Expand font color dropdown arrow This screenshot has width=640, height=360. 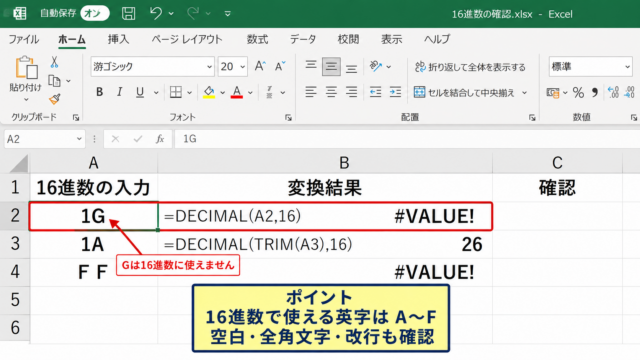pyautogui.click(x=250, y=93)
